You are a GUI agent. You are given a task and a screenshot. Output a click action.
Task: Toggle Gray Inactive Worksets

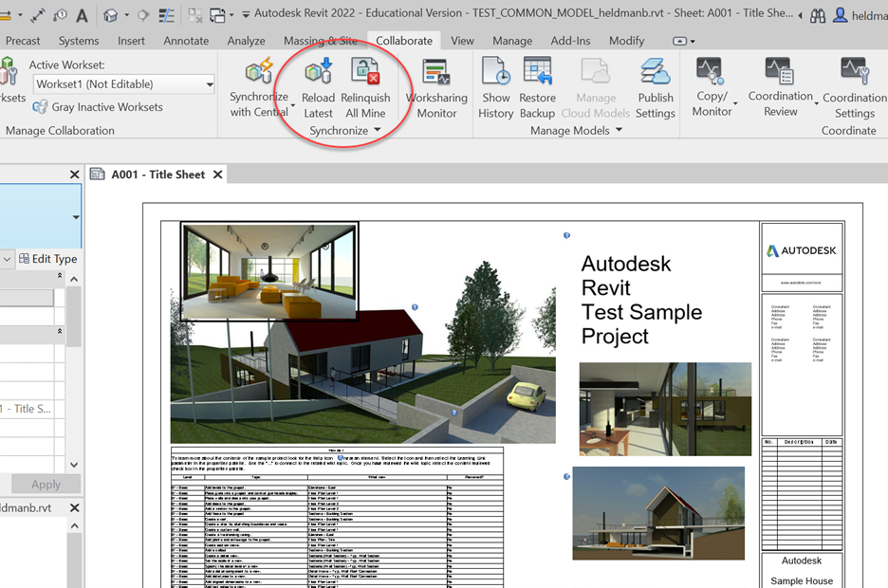(x=98, y=107)
